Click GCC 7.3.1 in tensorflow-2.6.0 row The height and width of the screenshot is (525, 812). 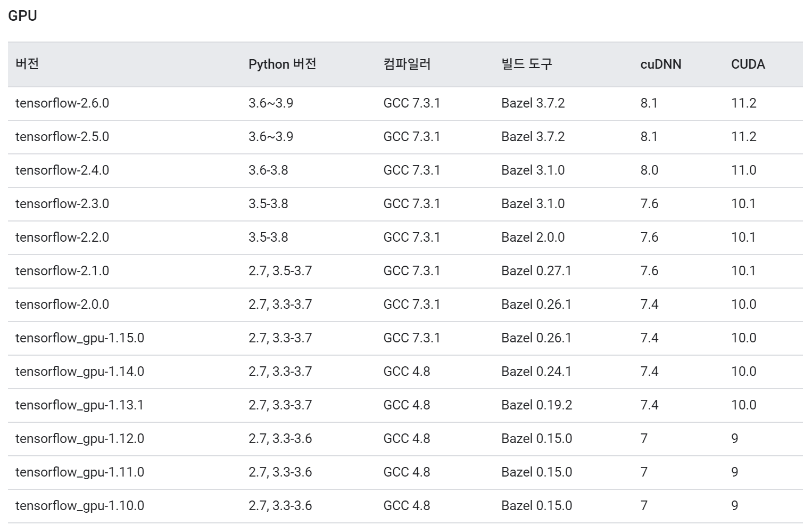pyautogui.click(x=412, y=103)
